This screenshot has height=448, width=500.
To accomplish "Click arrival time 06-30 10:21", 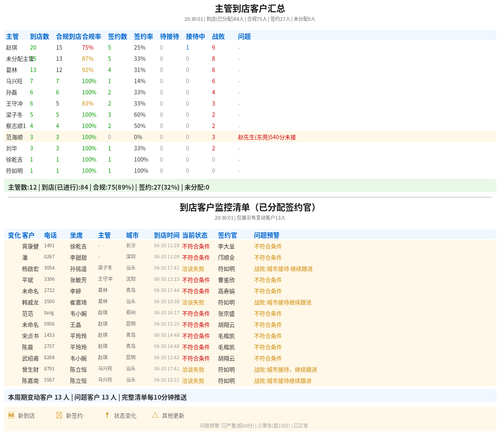I will (167, 380).
